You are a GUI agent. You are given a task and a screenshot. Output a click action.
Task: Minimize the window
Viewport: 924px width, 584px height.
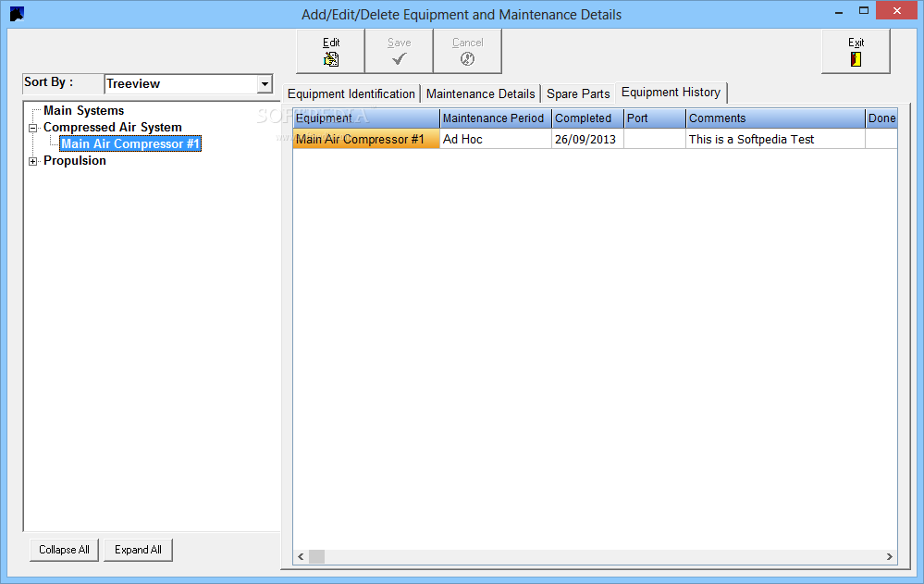(839, 12)
